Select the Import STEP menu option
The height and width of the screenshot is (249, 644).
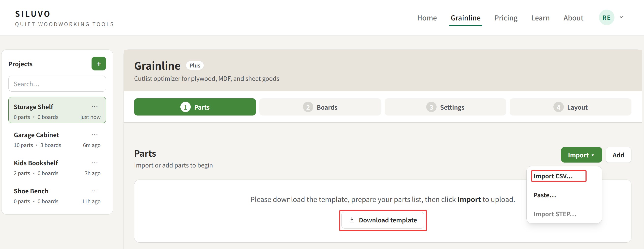[554, 214]
